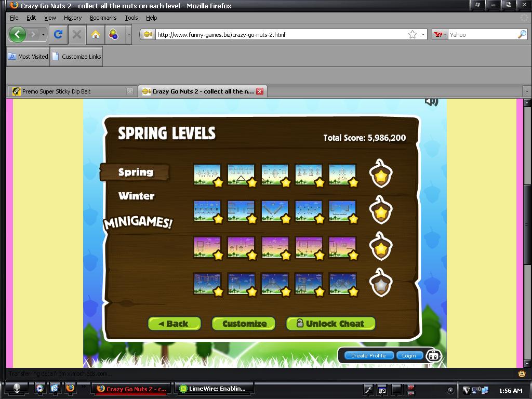Viewport: 532px width, 399px height.
Task: Click the Crazy Go Nuts 2 taskbar button
Action: pos(132,389)
